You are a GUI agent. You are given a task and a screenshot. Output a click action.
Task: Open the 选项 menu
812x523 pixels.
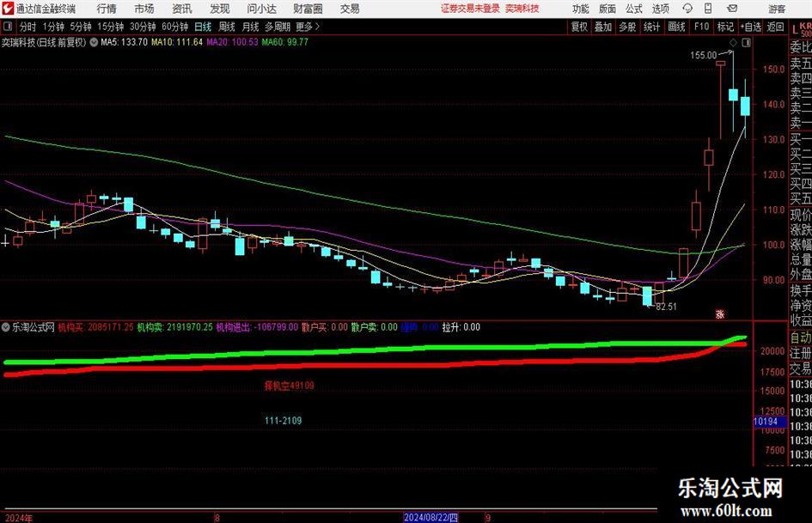point(660,9)
